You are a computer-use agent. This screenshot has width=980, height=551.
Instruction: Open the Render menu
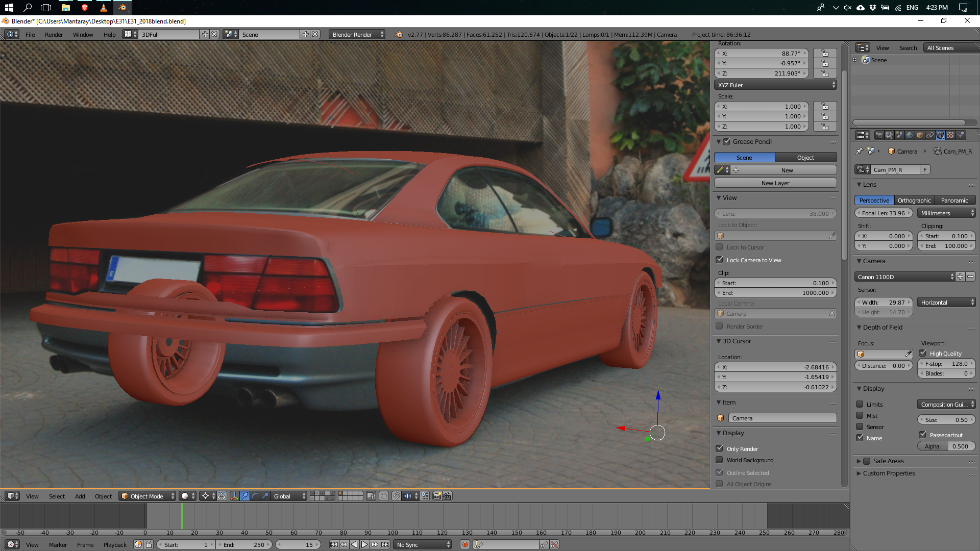pyautogui.click(x=54, y=35)
